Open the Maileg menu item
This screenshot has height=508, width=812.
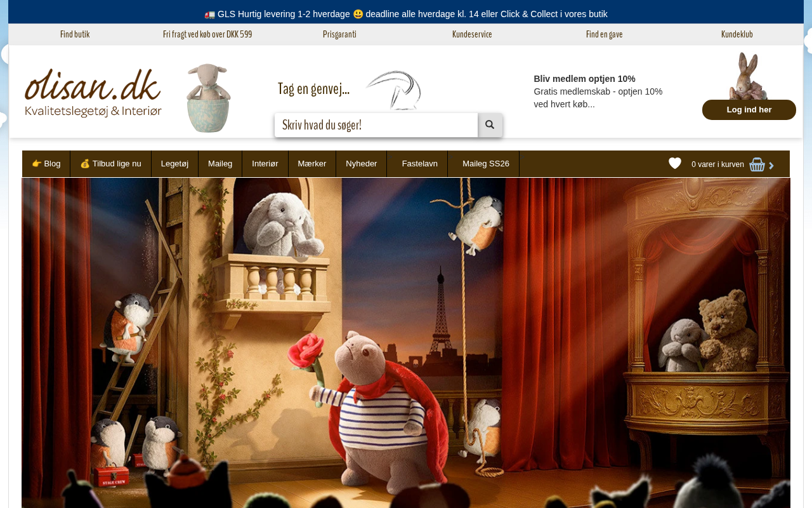(220, 164)
